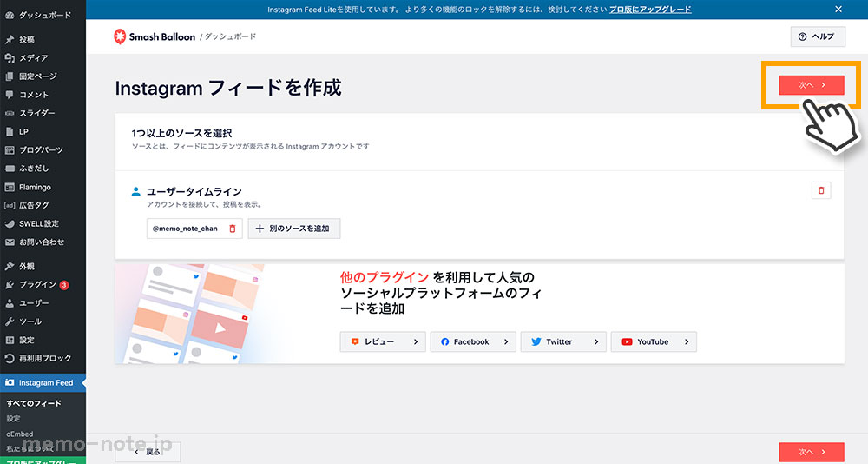The height and width of the screenshot is (464, 868).
Task: Open the Twitter feed plugin option
Action: (563, 342)
